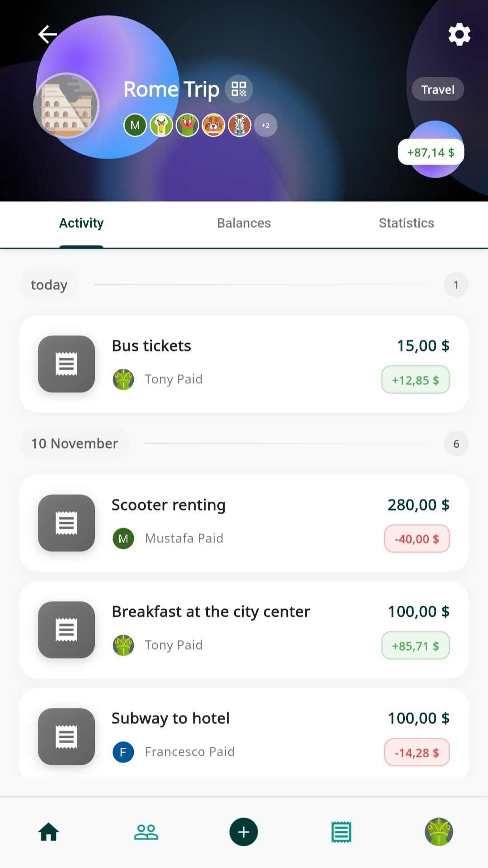Image resolution: width=488 pixels, height=868 pixels.
Task: Open the Rome Trip colosseum group picture
Action: [x=66, y=105]
